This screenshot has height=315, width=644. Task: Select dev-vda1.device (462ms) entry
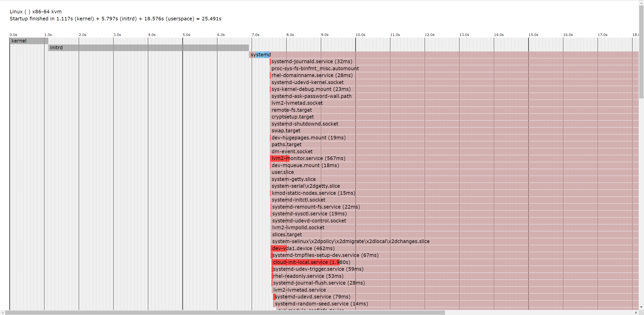(x=303, y=248)
